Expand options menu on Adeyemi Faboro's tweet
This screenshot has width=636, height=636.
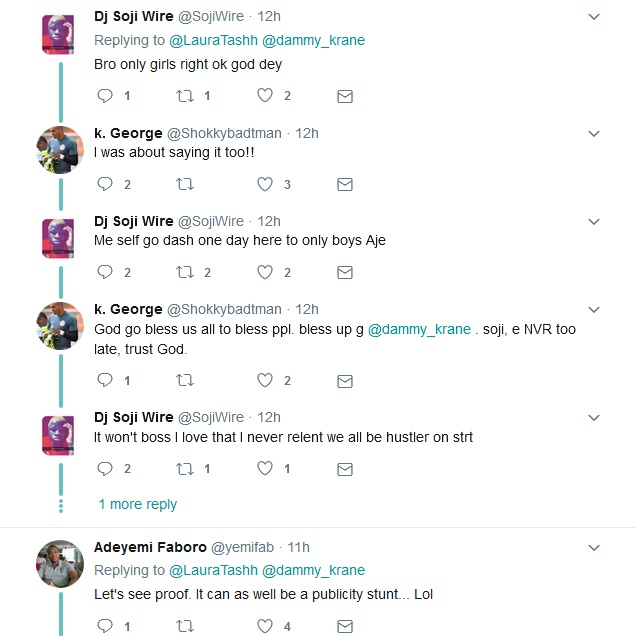tap(593, 547)
